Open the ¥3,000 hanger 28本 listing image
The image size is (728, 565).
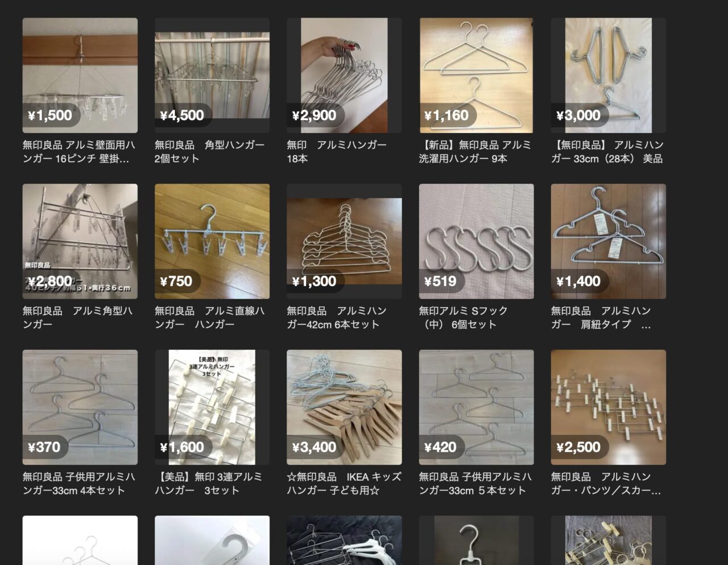point(608,76)
